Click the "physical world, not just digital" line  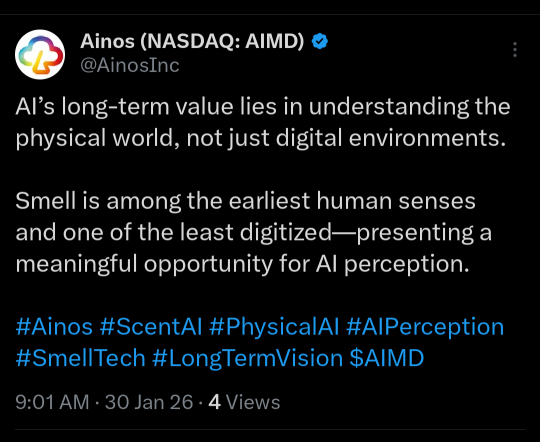pos(261,139)
